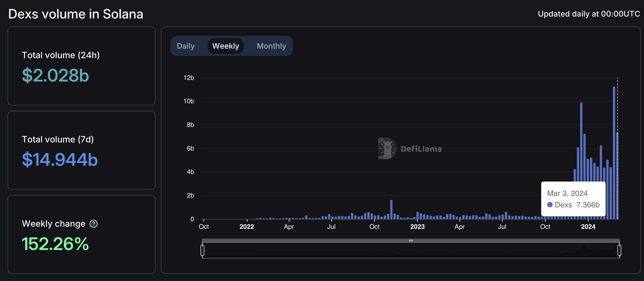Image resolution: width=644 pixels, height=281 pixels.
Task: Switch chart to Monthly
Action: pyautogui.click(x=271, y=46)
